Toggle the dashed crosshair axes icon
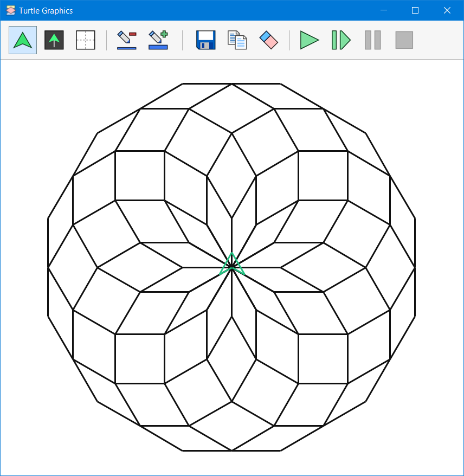Viewport: 464px width, 476px height. [x=86, y=40]
